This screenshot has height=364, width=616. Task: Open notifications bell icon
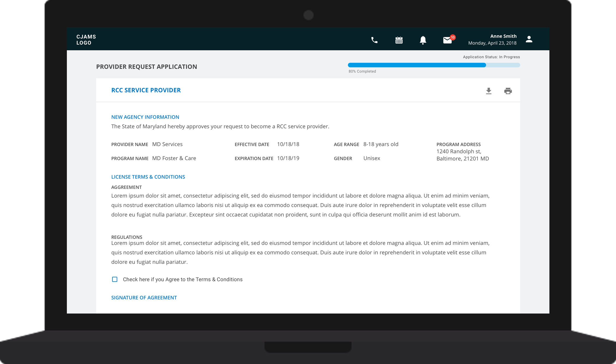coord(423,40)
